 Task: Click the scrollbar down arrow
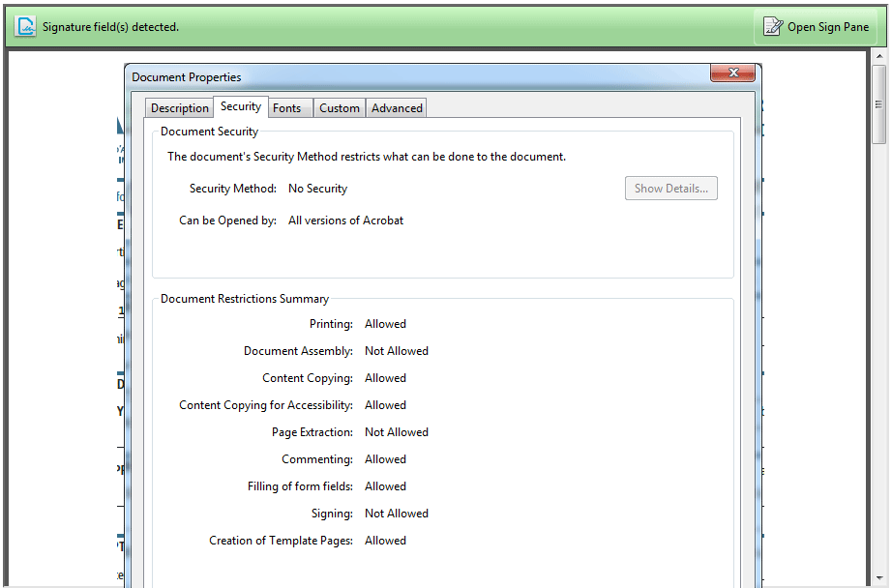(878, 576)
